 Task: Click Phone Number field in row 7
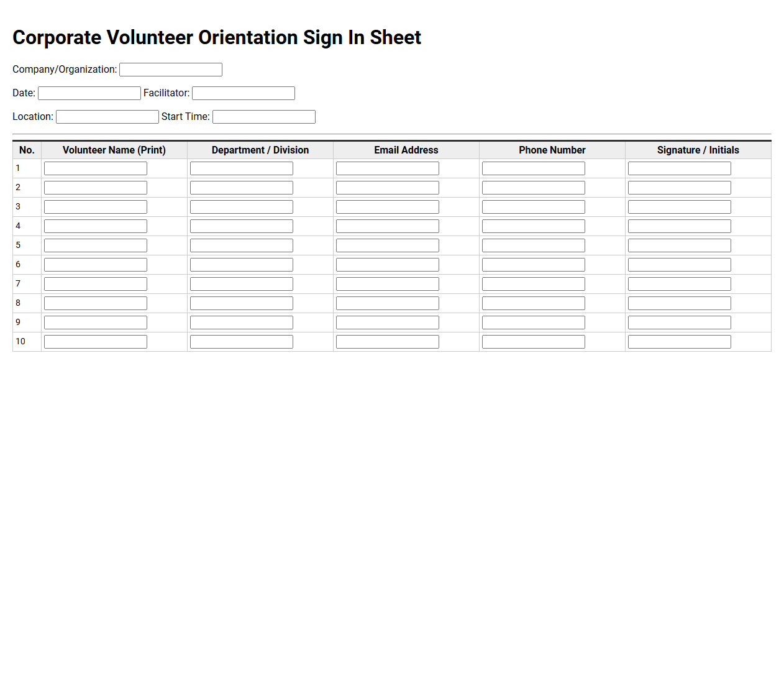tap(534, 284)
